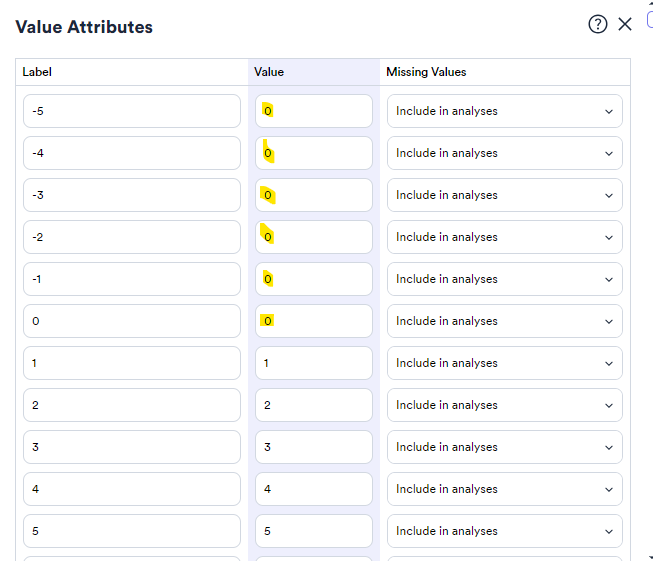Open Missing Values dropdown for label -4
Screen dimensions: 653x561
click(505, 153)
